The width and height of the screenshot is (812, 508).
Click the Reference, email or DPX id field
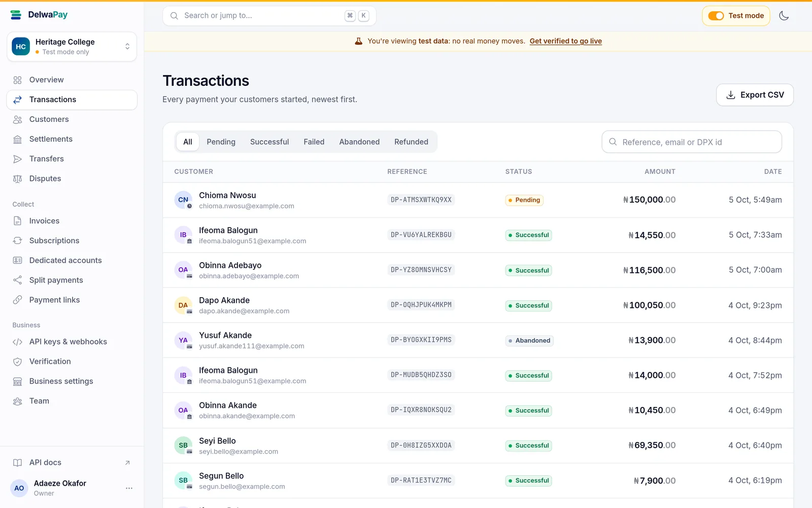692,142
